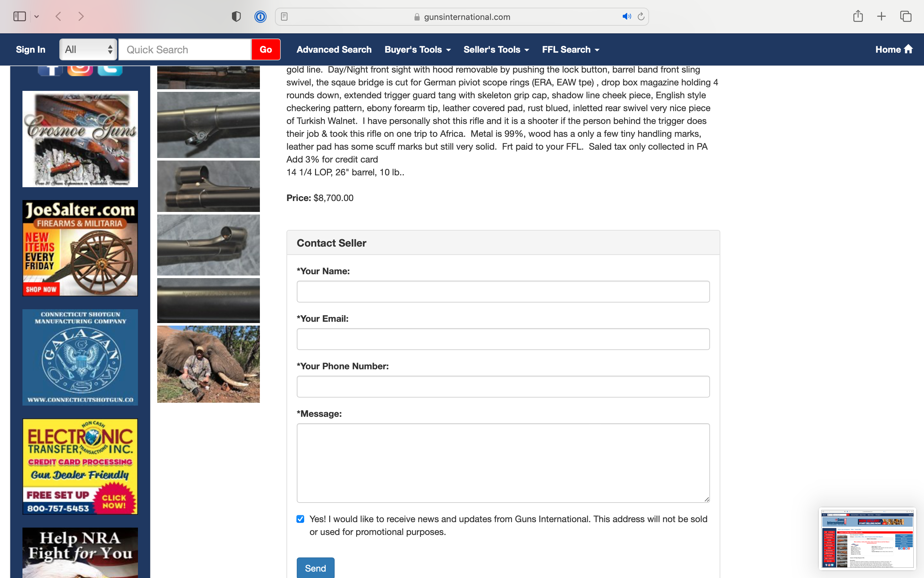Viewport: 924px width, 578px height.
Task: Show the Reader view icon
Action: (x=284, y=16)
